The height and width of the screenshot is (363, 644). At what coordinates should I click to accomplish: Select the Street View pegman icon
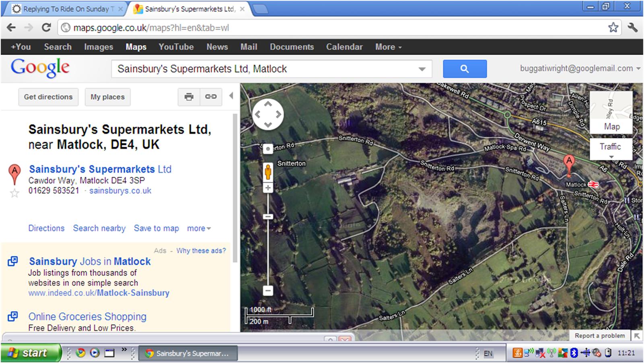[x=268, y=172]
